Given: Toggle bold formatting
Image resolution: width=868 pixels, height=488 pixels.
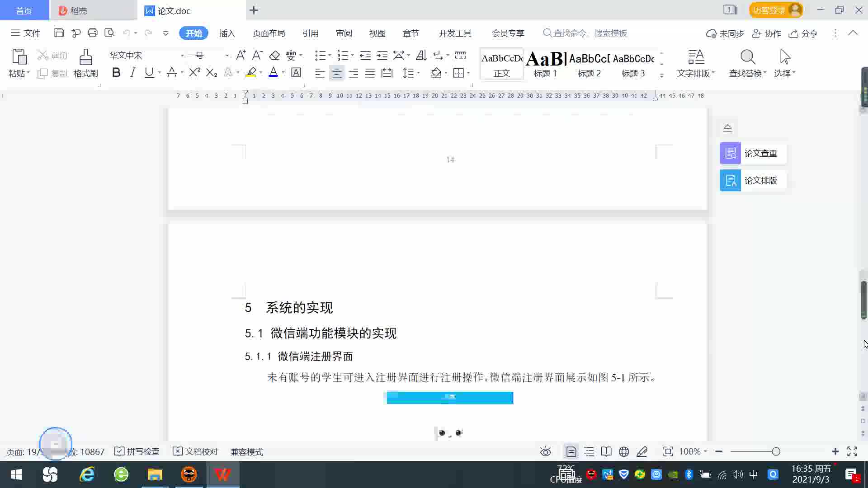Looking at the screenshot, I should point(116,73).
